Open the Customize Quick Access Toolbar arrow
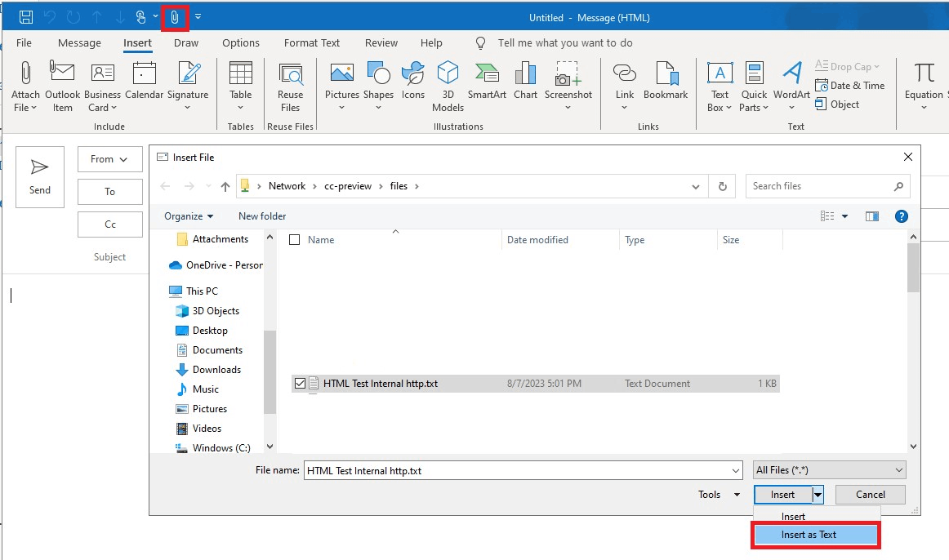Screen dimensions: 949x560 coord(198,17)
